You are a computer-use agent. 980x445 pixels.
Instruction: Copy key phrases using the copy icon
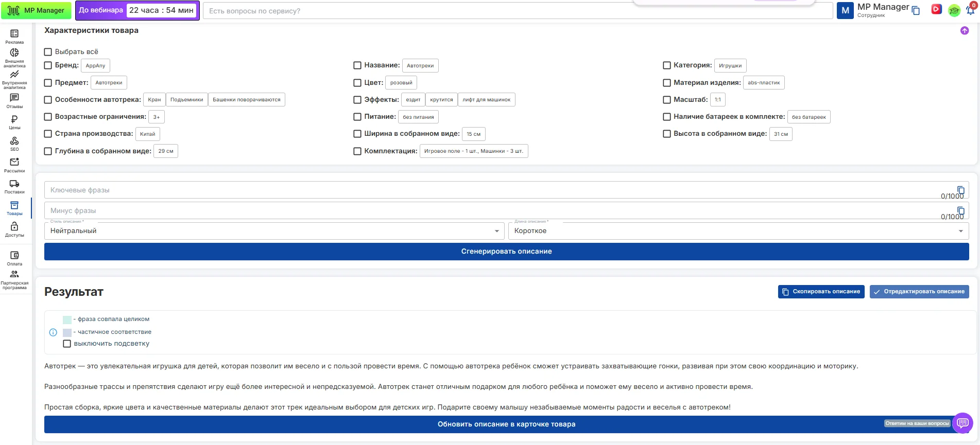click(x=960, y=190)
